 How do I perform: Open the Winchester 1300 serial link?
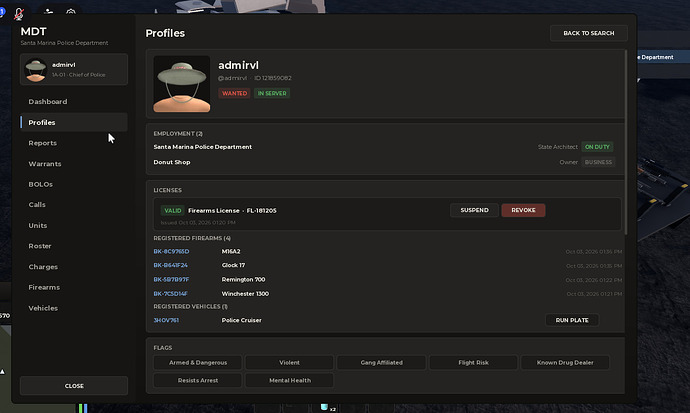170,293
